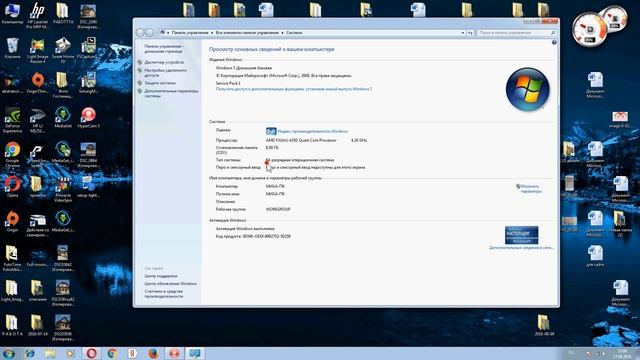This screenshot has width=640, height=360.
Task: Open Action Center link in See also
Action: pyautogui.click(x=160, y=276)
